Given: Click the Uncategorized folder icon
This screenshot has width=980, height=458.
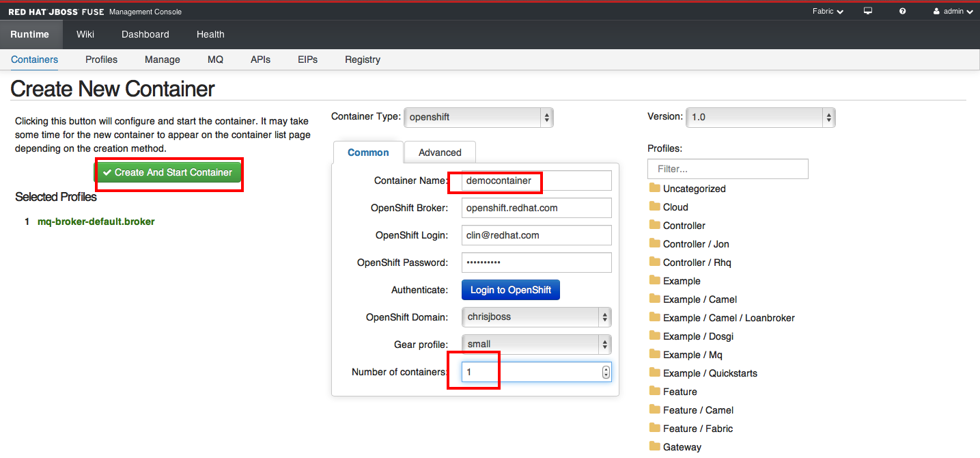Looking at the screenshot, I should coord(655,188).
